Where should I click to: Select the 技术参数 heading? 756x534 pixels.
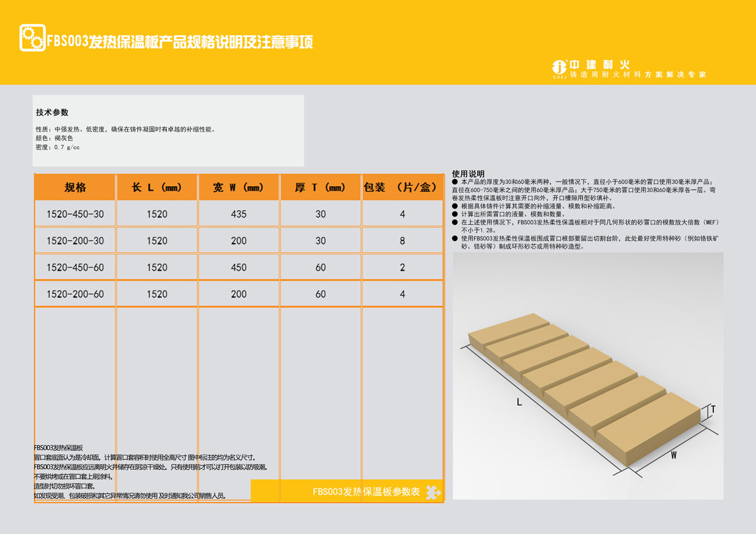(52, 113)
